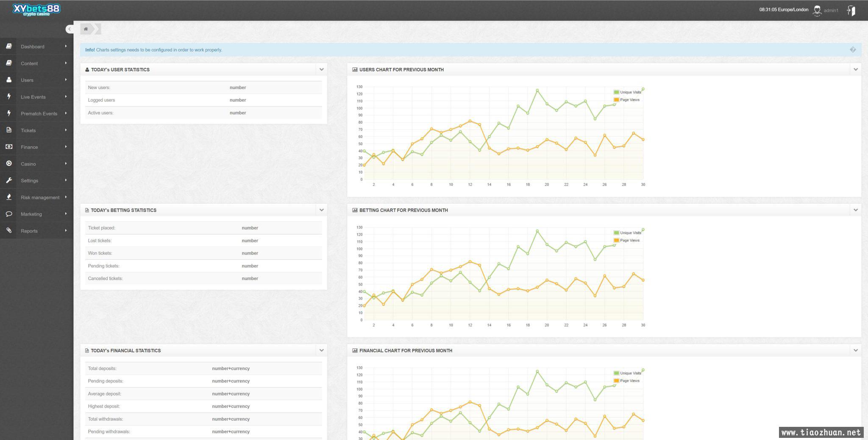Toggle Page Views legend in Financial chart
Image resolution: width=868 pixels, height=440 pixels.
(626, 381)
